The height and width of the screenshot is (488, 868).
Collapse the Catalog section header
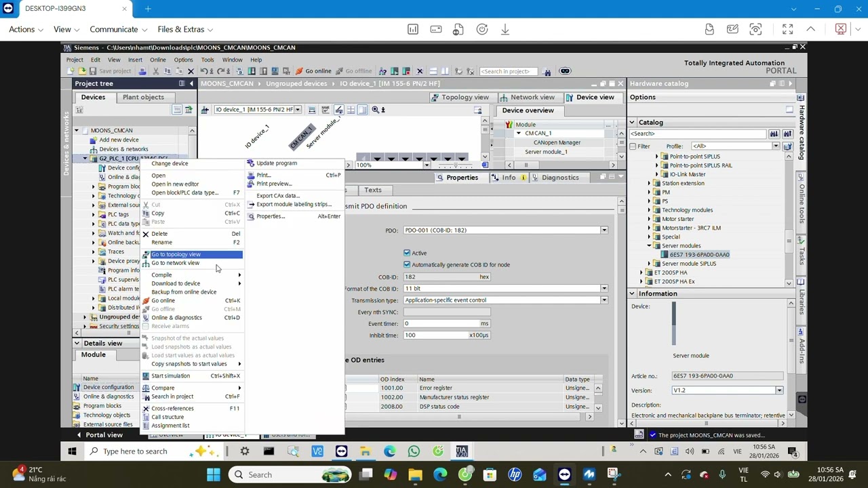(632, 123)
